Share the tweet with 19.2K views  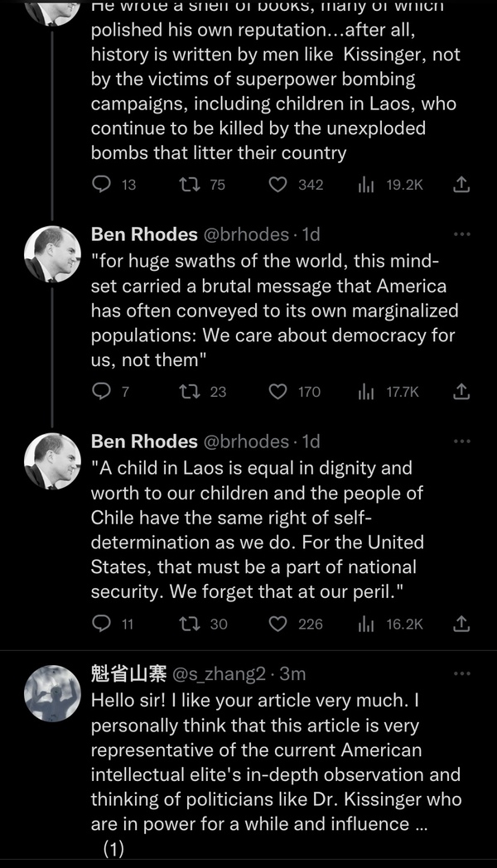click(462, 185)
